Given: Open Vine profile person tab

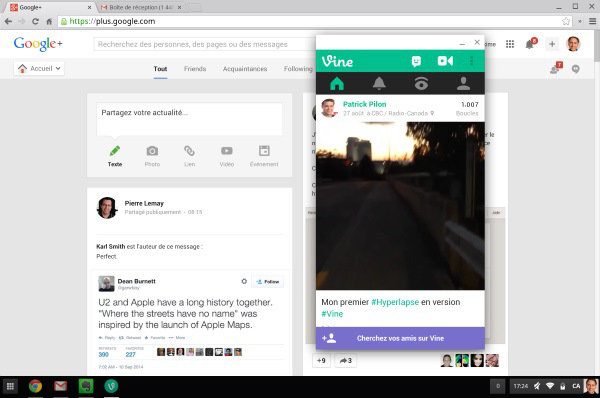Looking at the screenshot, I should (x=463, y=83).
